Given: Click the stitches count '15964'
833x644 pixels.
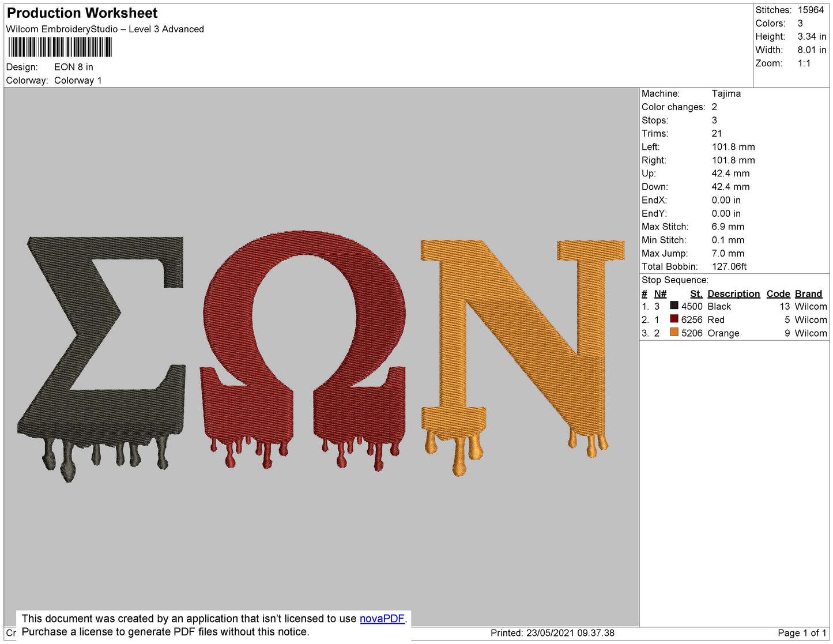Looking at the screenshot, I should point(811,10).
